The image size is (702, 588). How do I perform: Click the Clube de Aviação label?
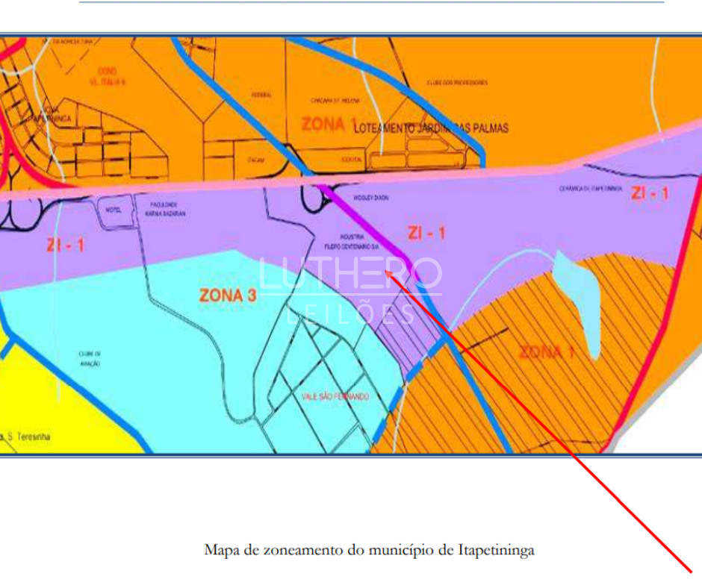(89, 359)
